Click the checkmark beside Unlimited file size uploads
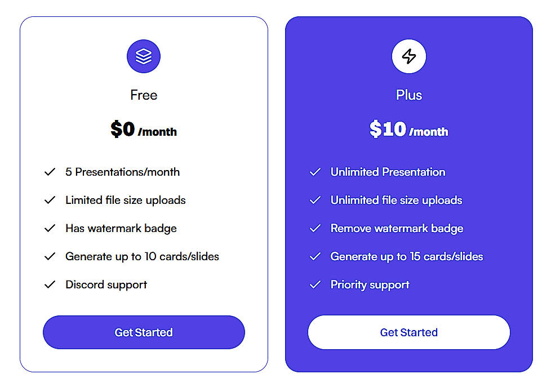The image size is (551, 392). pos(315,200)
